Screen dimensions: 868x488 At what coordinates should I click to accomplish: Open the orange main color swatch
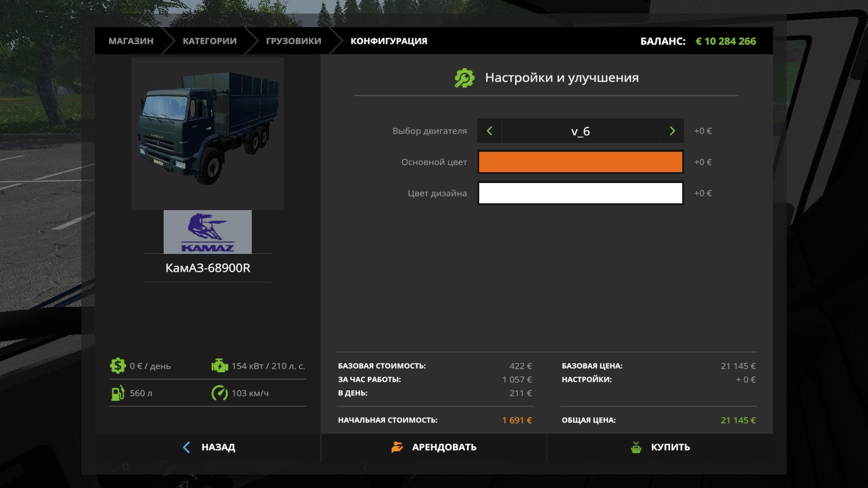580,162
